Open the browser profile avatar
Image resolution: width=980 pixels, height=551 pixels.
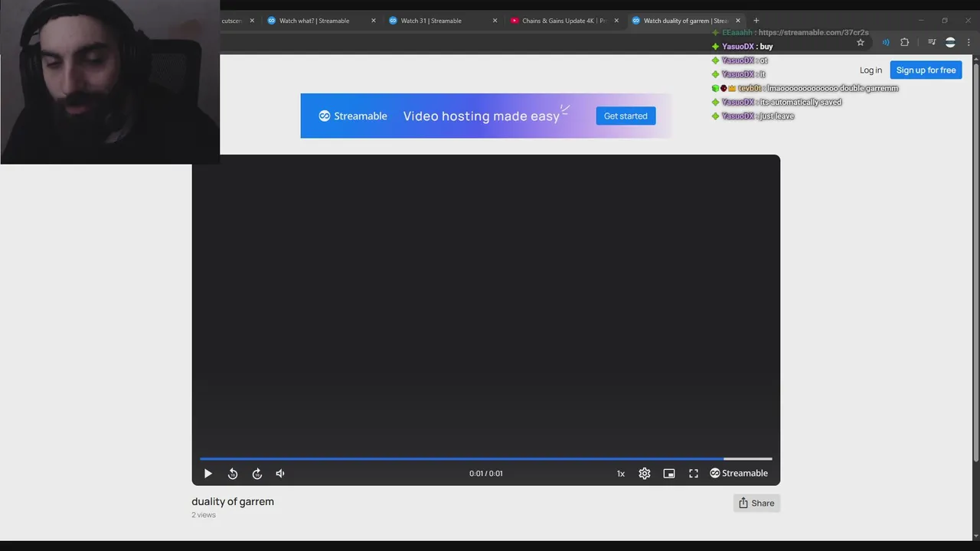point(950,43)
